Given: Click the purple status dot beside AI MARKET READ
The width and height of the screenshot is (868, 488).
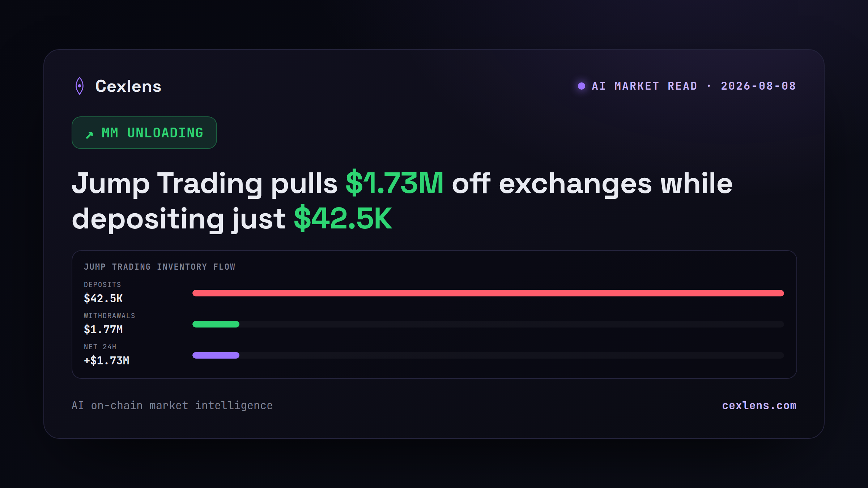Looking at the screenshot, I should [x=582, y=86].
